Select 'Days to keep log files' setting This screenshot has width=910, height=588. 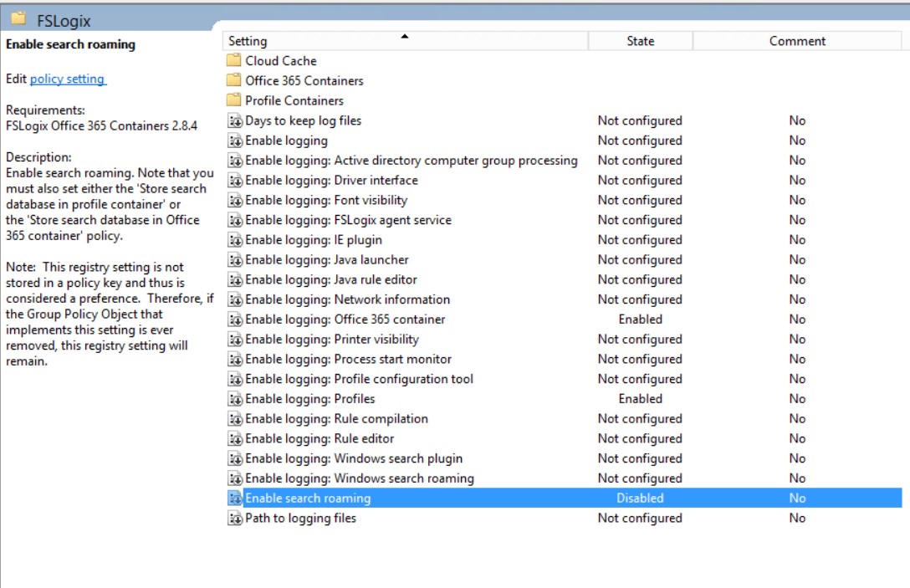303,120
